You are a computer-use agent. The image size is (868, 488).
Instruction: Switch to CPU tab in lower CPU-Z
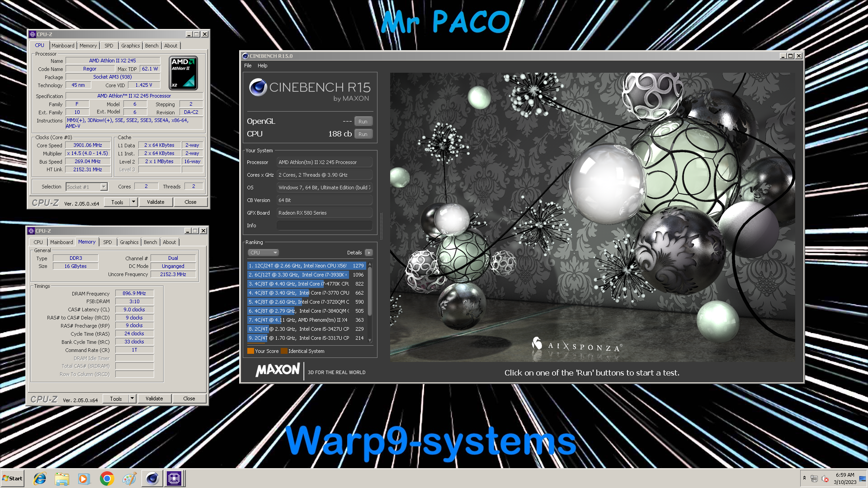click(x=38, y=242)
